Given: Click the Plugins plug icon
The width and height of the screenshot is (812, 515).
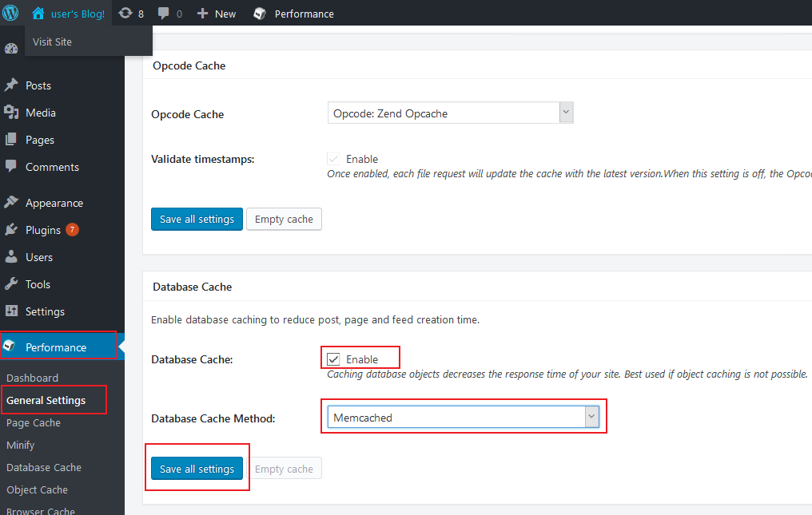Looking at the screenshot, I should tap(11, 229).
